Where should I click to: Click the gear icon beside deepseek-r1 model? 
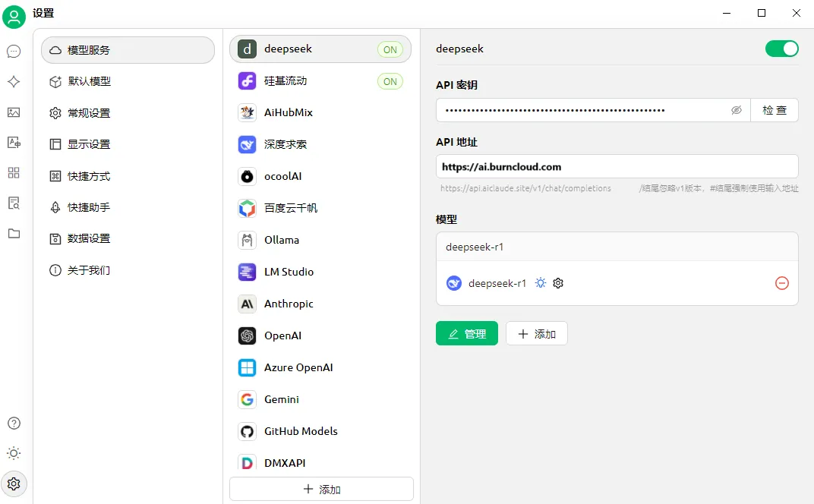(558, 283)
